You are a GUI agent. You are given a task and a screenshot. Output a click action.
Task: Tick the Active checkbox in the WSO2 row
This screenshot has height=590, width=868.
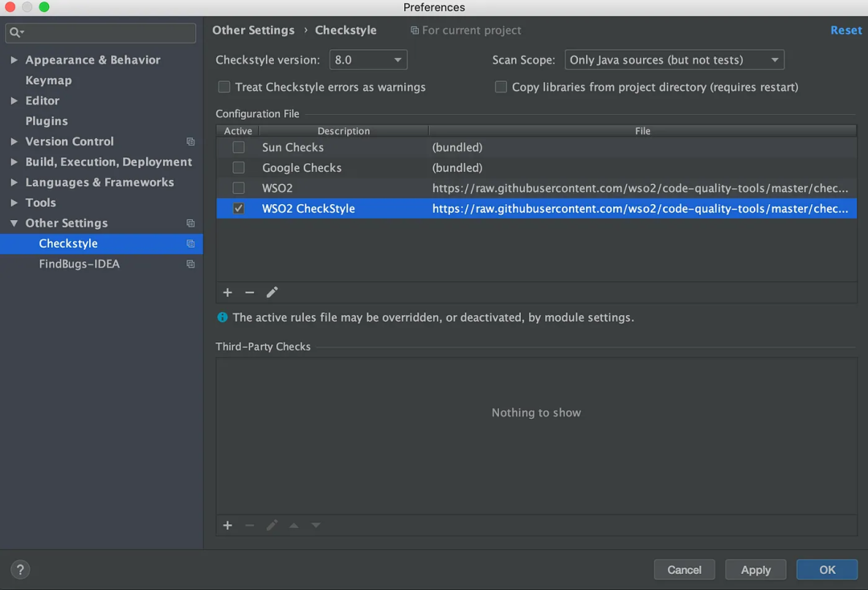[x=239, y=188]
